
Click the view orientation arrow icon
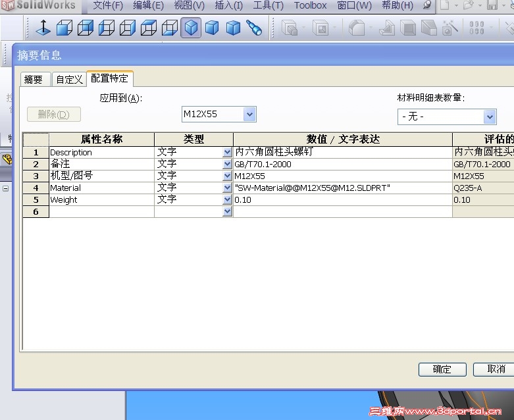43,28
